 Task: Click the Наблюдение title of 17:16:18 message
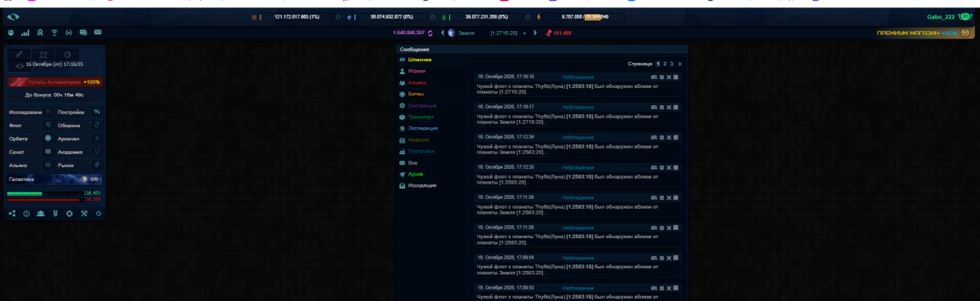(578, 77)
